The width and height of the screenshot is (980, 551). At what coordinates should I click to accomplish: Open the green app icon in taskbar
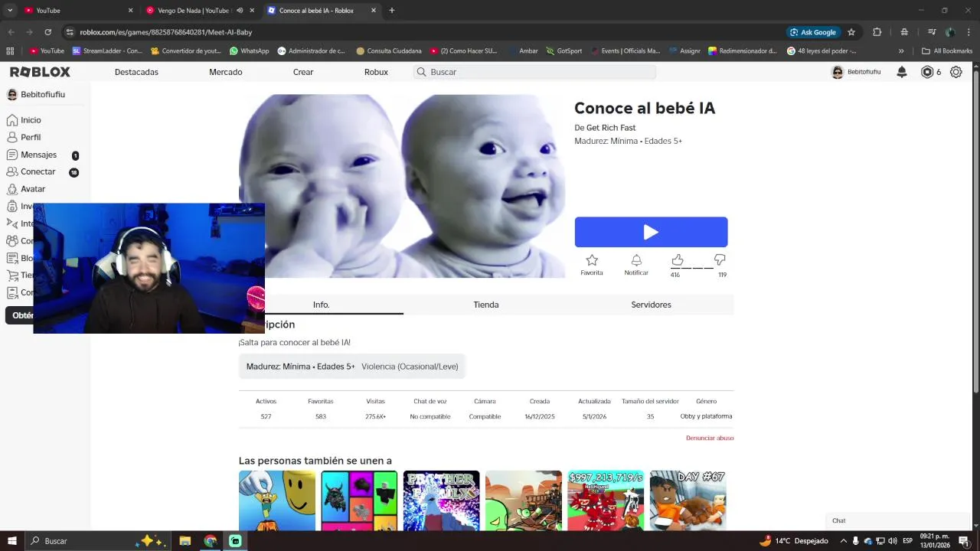(236, 541)
